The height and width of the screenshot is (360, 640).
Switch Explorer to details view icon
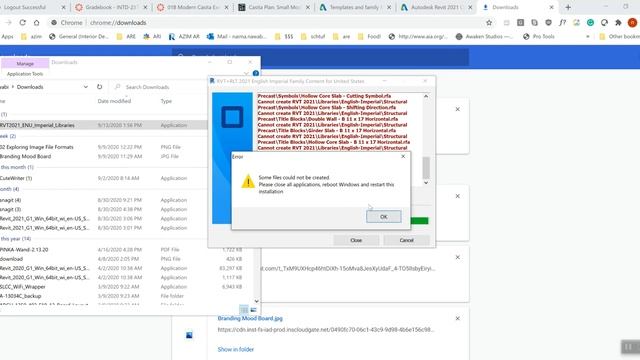click(x=244, y=310)
